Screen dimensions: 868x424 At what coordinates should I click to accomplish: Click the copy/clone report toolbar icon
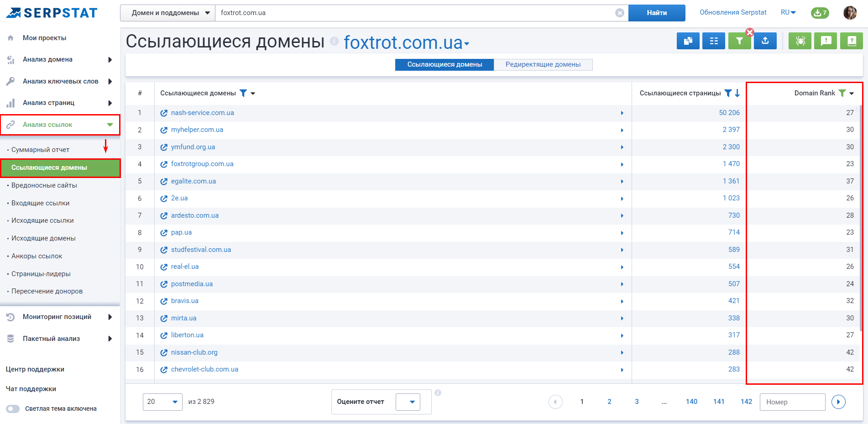[688, 41]
